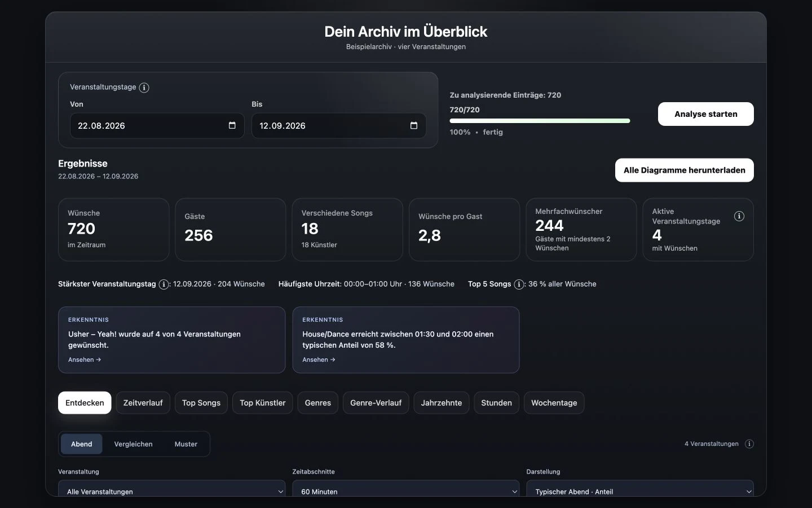812x508 pixels.
Task: Click info icon next to Top 5 Songs
Action: (x=519, y=284)
